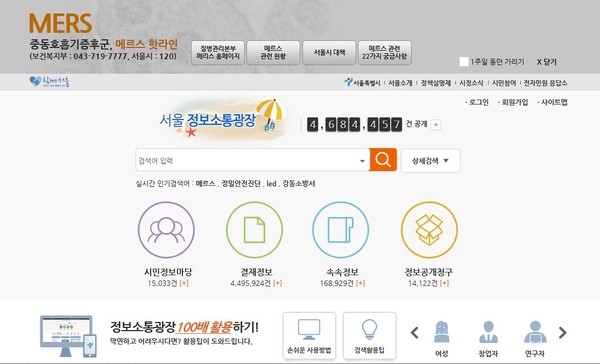Click the popular keyword 메르스
This screenshot has width=600, height=364.
pos(205,183)
